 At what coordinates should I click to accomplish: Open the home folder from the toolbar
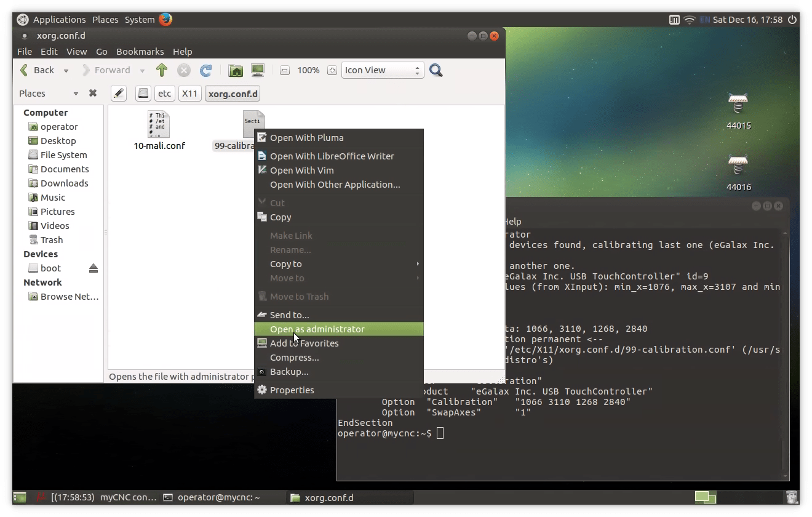pos(236,70)
